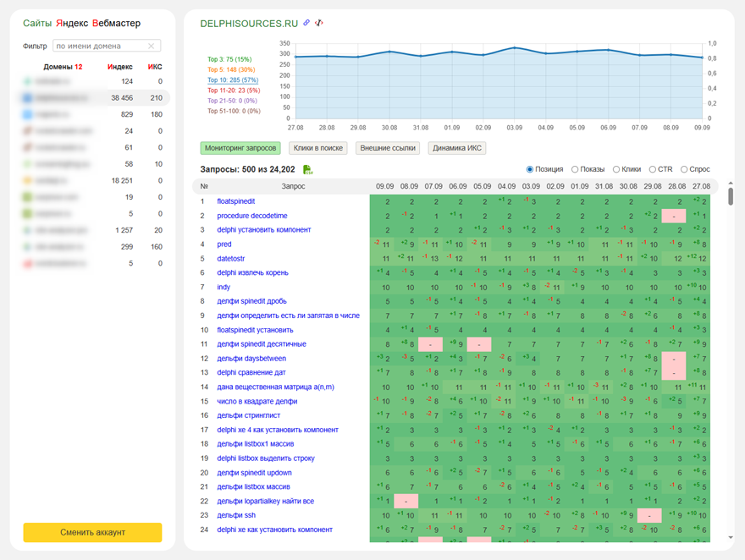
Task: Click the Top 10: 285 (57%) legend link
Action: pyautogui.click(x=233, y=80)
